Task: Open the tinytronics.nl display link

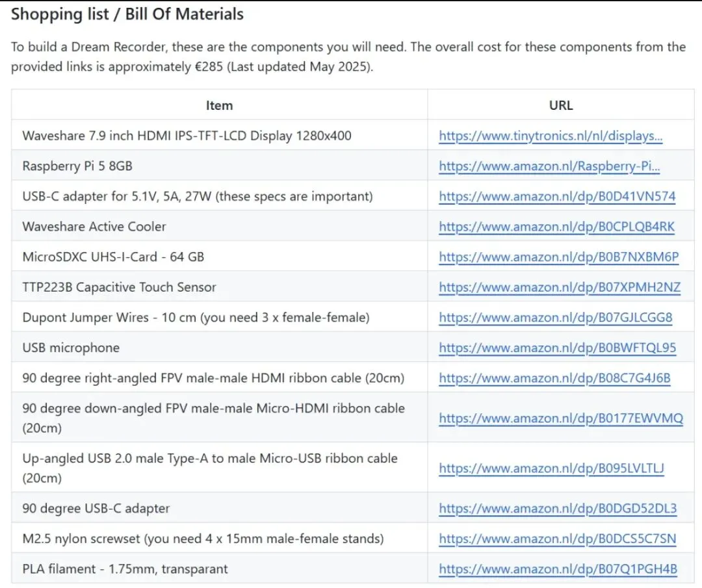Action: tap(551, 136)
